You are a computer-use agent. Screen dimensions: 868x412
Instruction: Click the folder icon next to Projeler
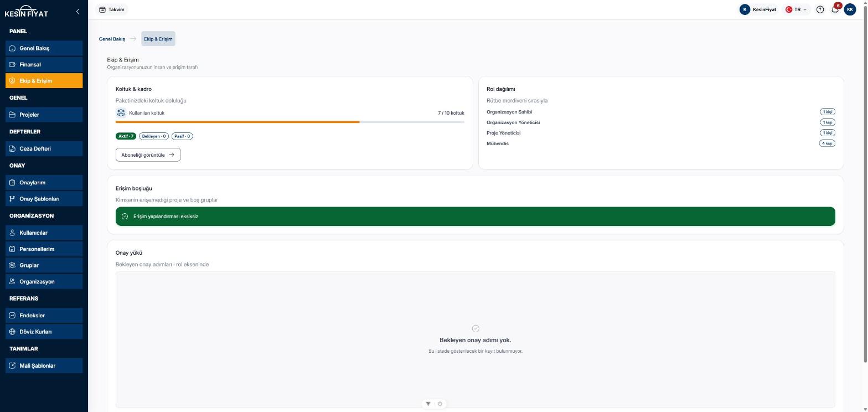(x=12, y=115)
